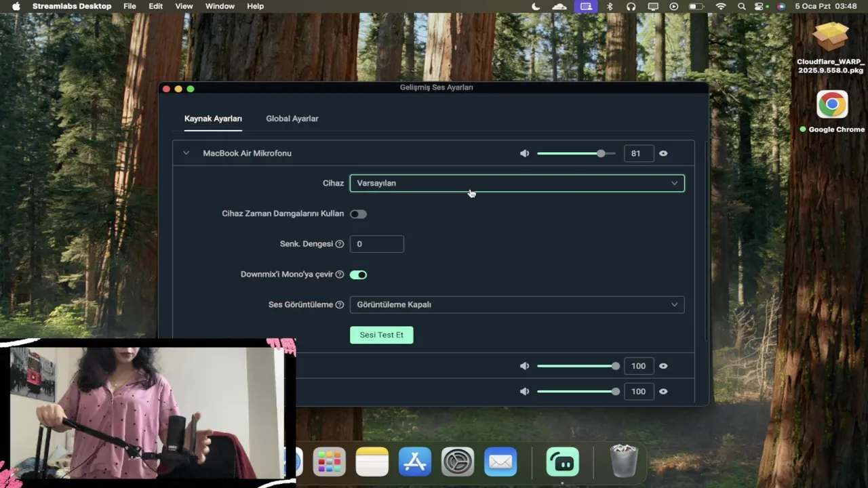Open the Help menu
Screen dimensions: 868x488
[x=255, y=6]
